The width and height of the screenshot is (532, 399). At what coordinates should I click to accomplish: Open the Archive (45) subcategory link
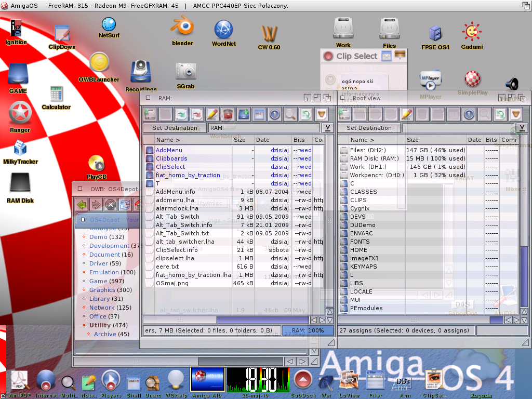click(x=112, y=334)
